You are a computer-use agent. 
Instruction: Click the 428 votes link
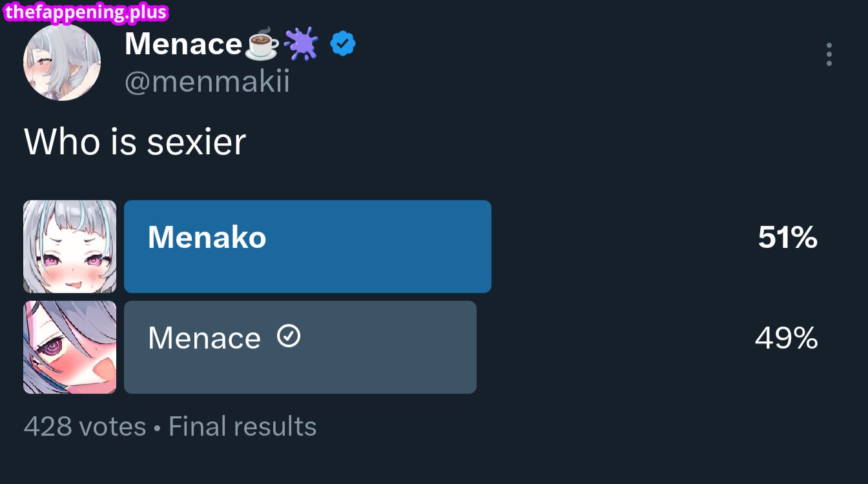(84, 426)
